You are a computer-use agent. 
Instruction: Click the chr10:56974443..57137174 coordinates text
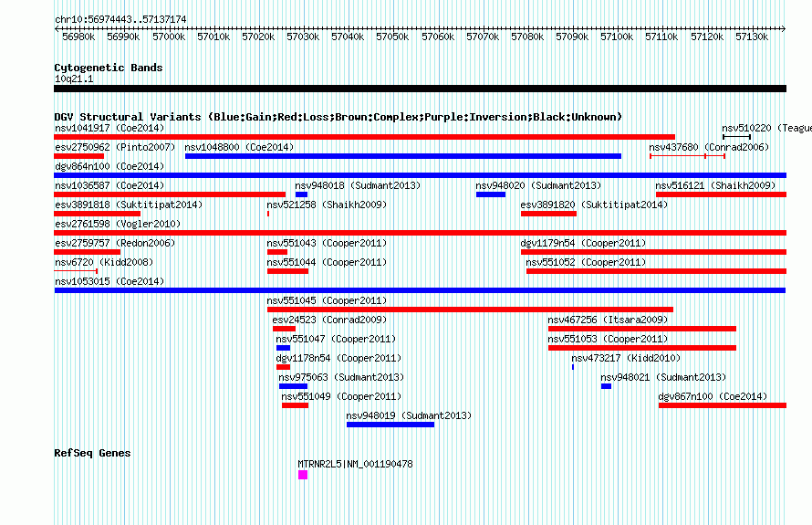120,20
